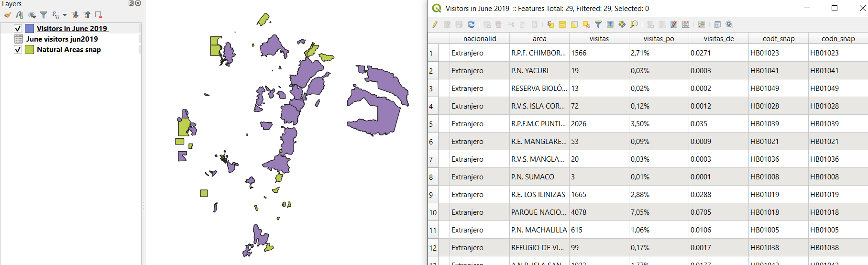Sort by the visitas_de column header
The image size is (868, 265).
pyautogui.click(x=719, y=38)
